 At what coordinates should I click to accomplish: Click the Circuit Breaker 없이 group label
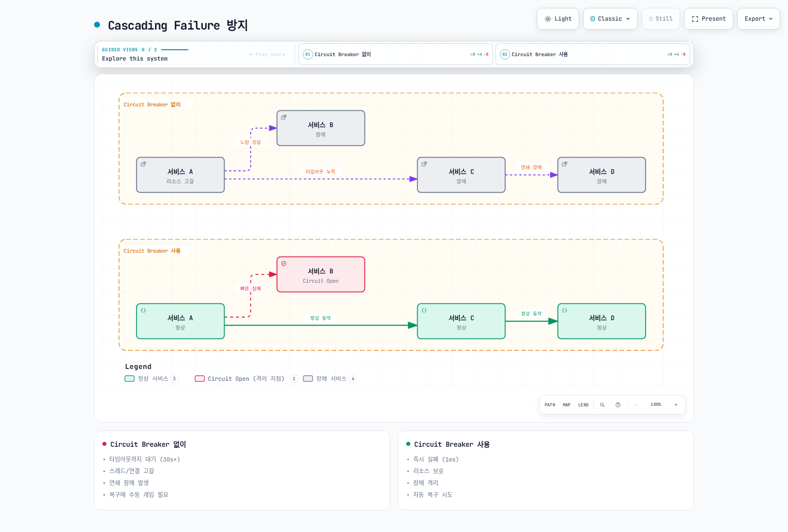click(152, 105)
